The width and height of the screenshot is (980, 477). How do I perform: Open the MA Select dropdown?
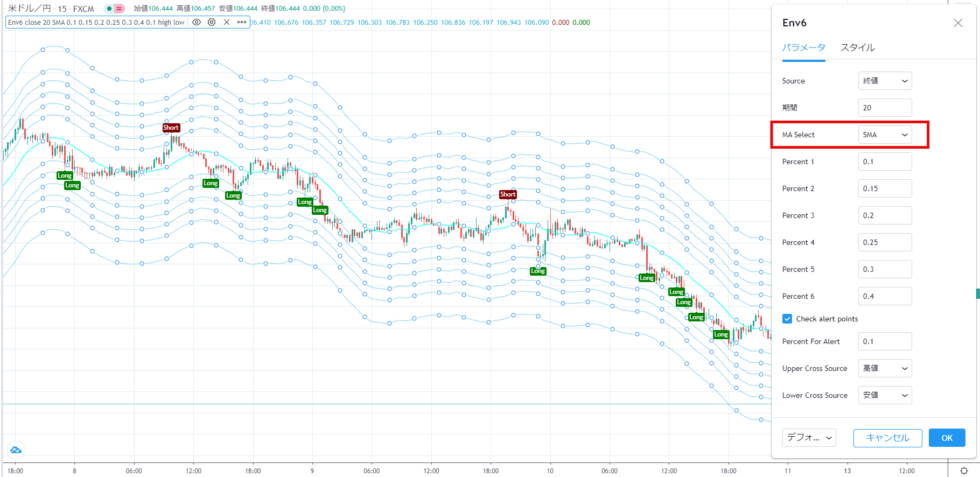pos(885,135)
